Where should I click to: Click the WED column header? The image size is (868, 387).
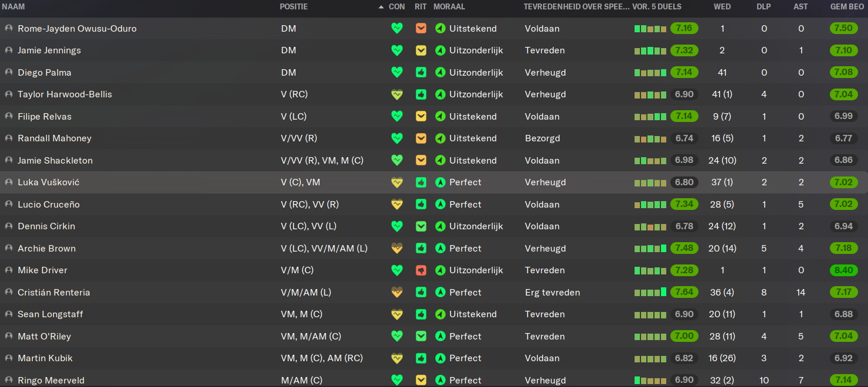tap(722, 7)
